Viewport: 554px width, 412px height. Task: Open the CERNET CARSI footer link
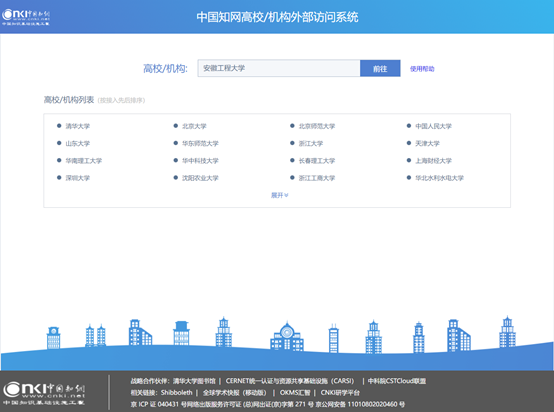[290, 381]
